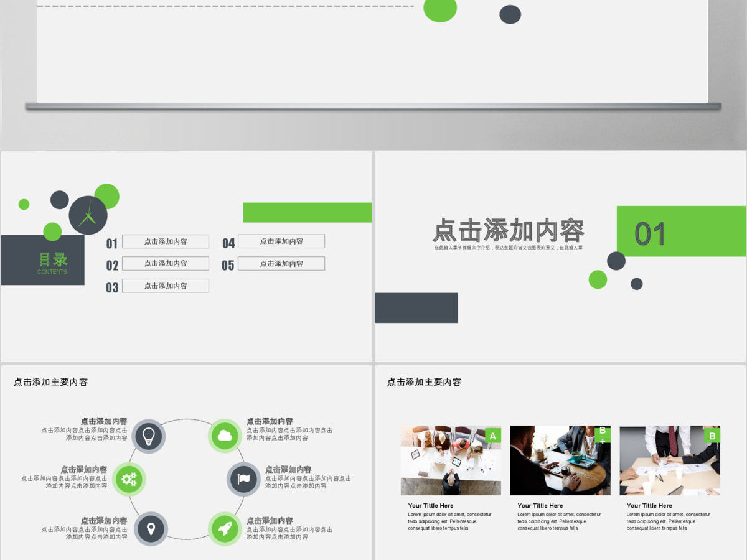Screen dimensions: 747x560
Task: Click the map pin location icon
Action: [151, 529]
